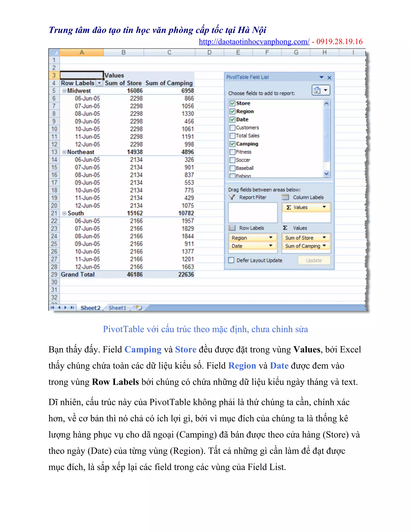411x532 pixels.
Task: Click the insert new worksheet tab icon
Action: [139, 308]
